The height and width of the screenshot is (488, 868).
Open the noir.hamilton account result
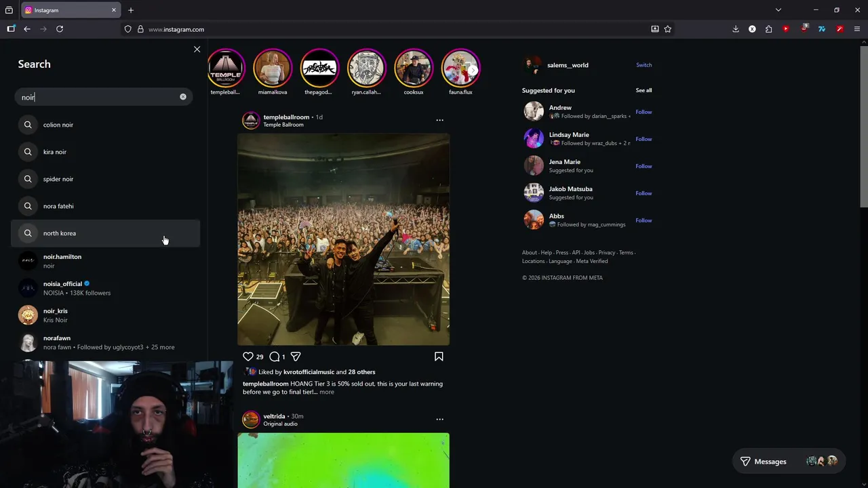pos(105,261)
